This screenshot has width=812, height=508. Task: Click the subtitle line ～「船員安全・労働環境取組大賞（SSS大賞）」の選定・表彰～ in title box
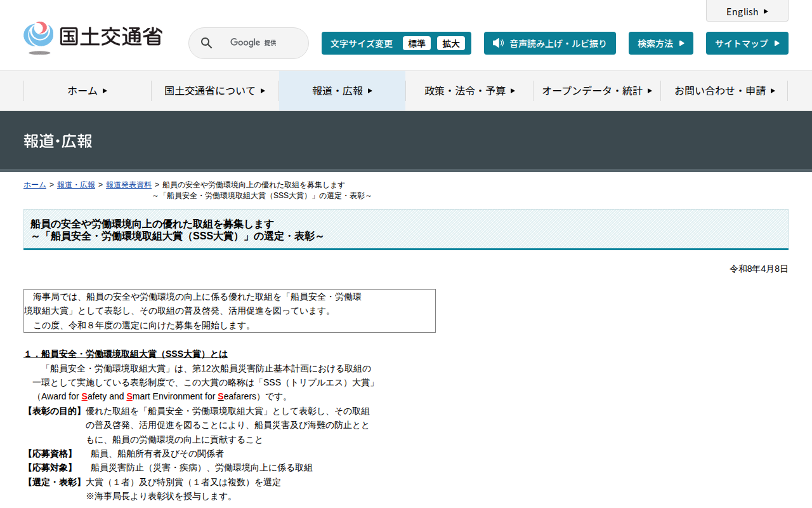(178, 236)
